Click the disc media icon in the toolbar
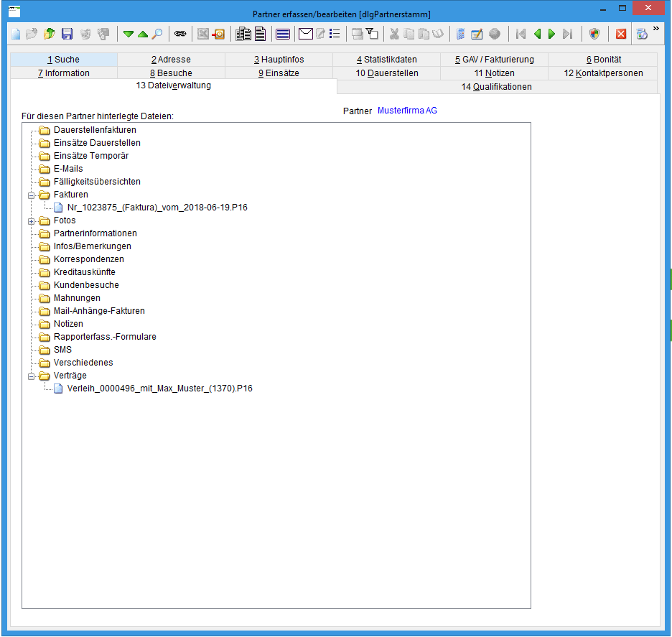Screen dimensions: 672x637 click(642, 34)
